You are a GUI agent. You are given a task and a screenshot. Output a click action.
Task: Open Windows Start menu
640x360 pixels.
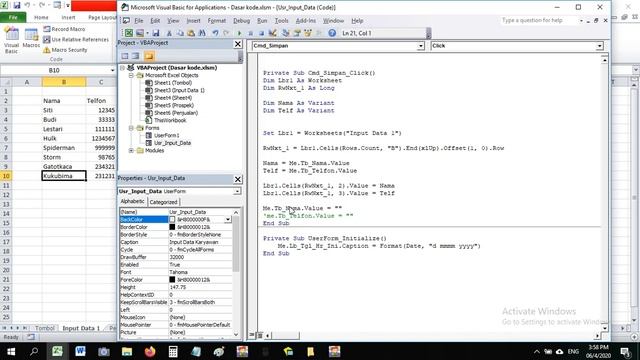click(11, 351)
